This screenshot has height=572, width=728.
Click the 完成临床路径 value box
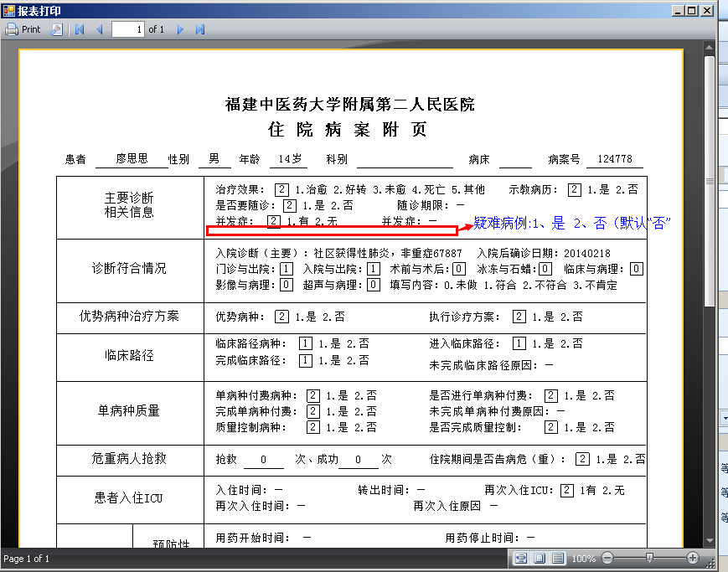306,361
